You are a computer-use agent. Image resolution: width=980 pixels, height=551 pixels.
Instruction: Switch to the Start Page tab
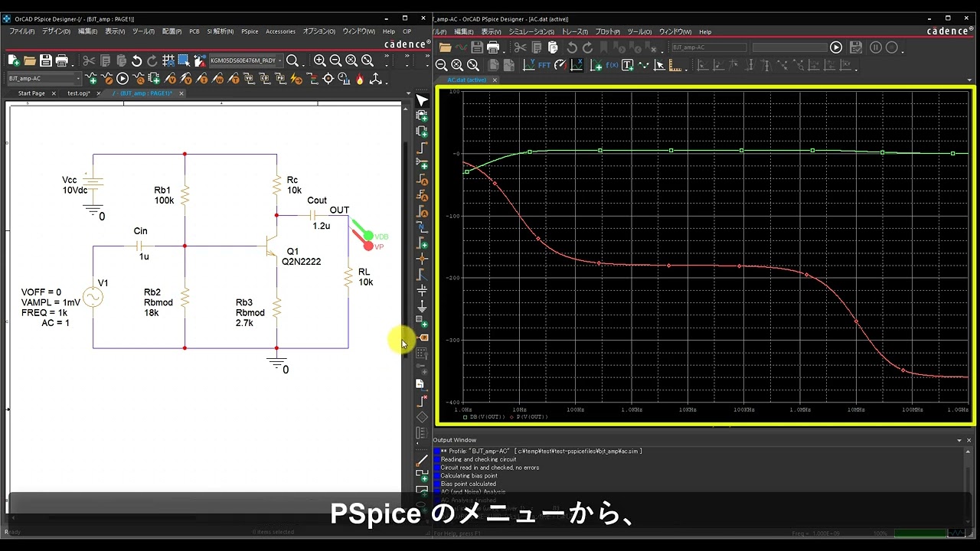(31, 93)
